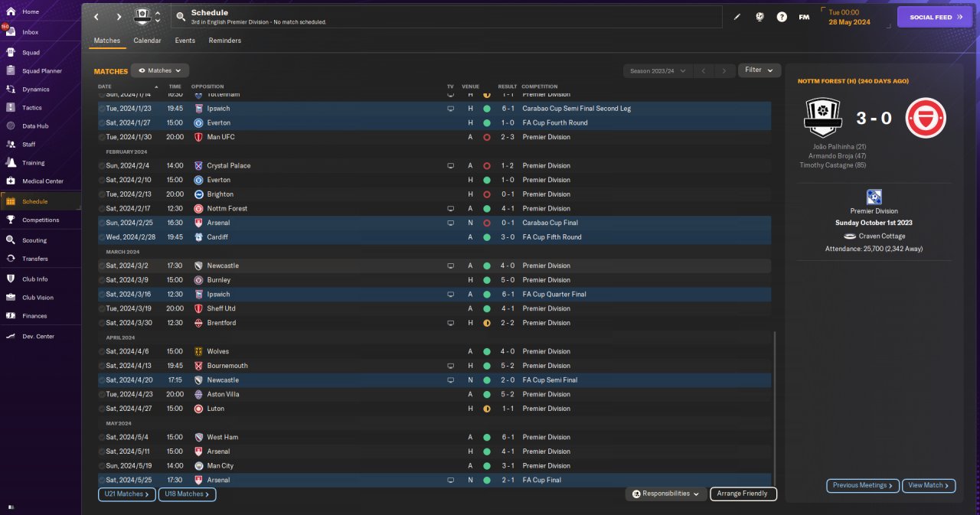Click the matches list scrollbar

(x=775, y=409)
